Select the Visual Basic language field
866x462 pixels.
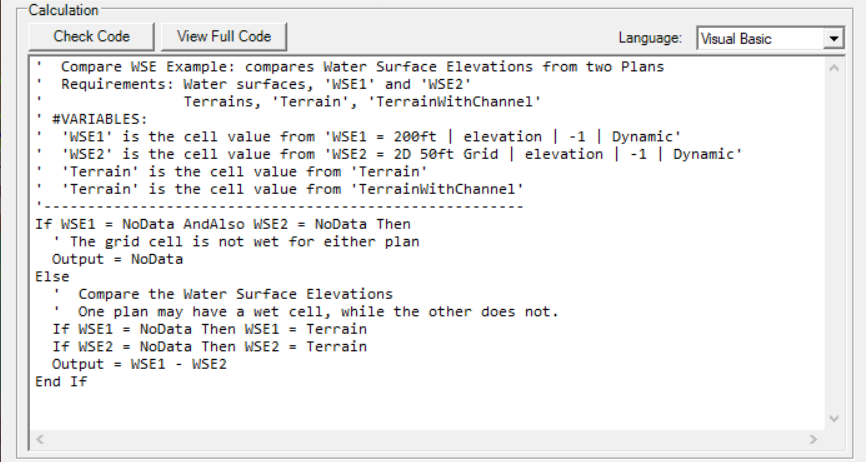click(x=760, y=39)
